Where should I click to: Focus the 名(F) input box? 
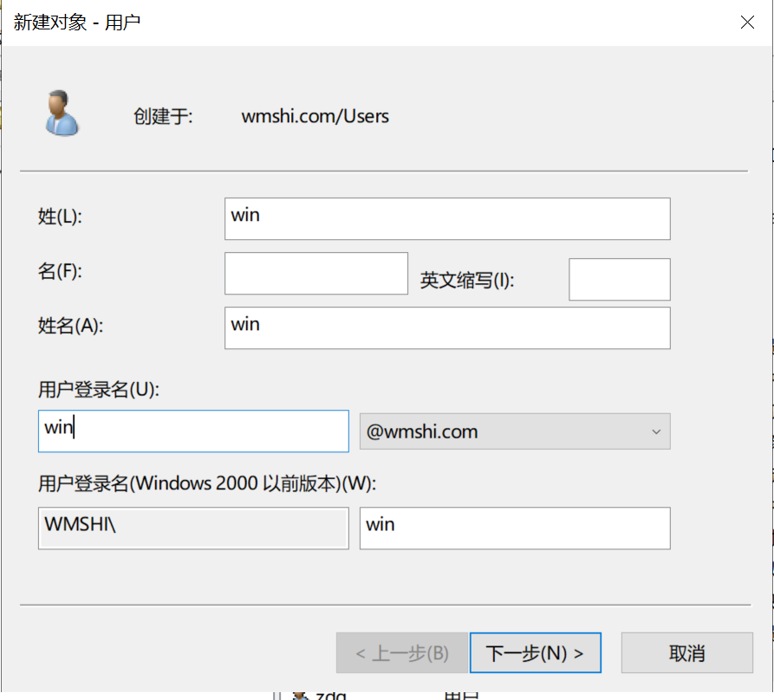click(x=315, y=274)
